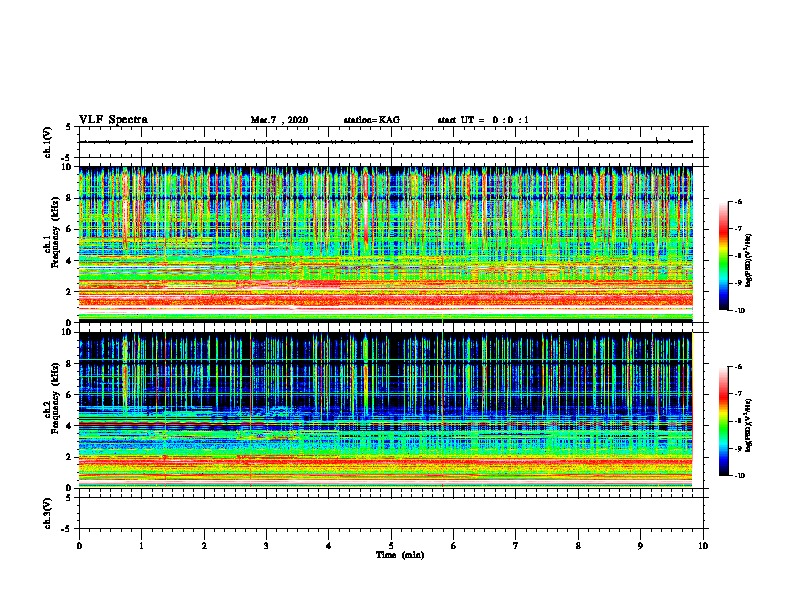Click the "-10" label on ch.2 colorbar

coord(739,476)
